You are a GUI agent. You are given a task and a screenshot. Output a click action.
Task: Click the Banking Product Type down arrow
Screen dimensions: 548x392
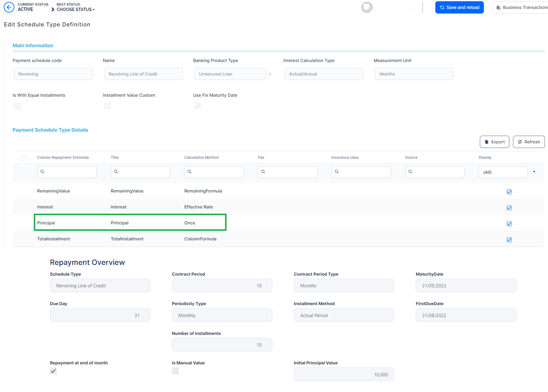coord(270,74)
